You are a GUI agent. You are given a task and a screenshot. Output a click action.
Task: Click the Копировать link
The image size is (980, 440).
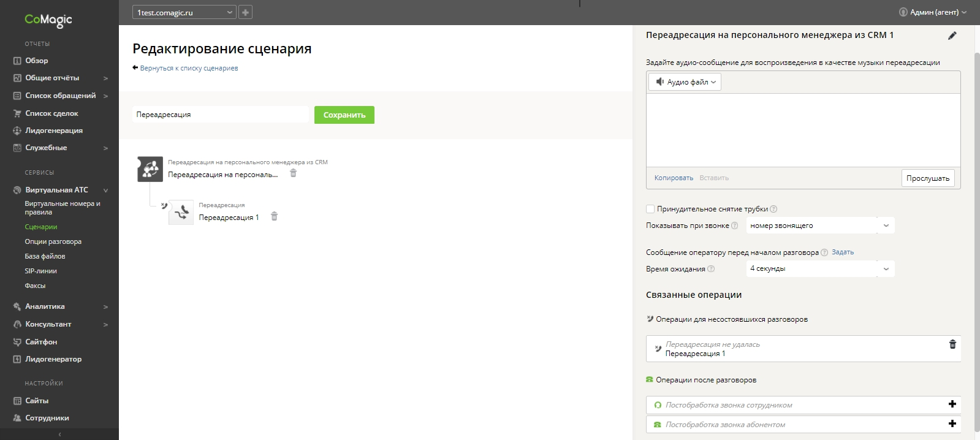click(x=674, y=178)
